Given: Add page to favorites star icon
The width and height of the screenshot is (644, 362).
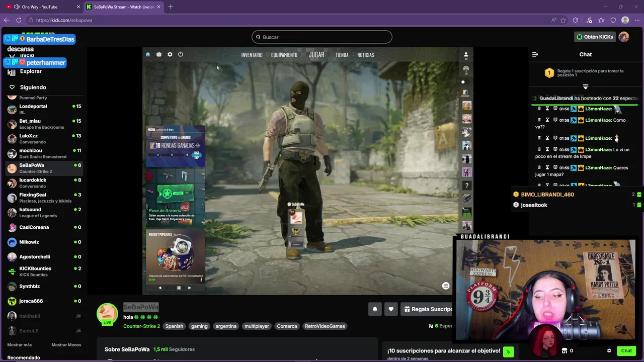Looking at the screenshot, I should click(563, 20).
